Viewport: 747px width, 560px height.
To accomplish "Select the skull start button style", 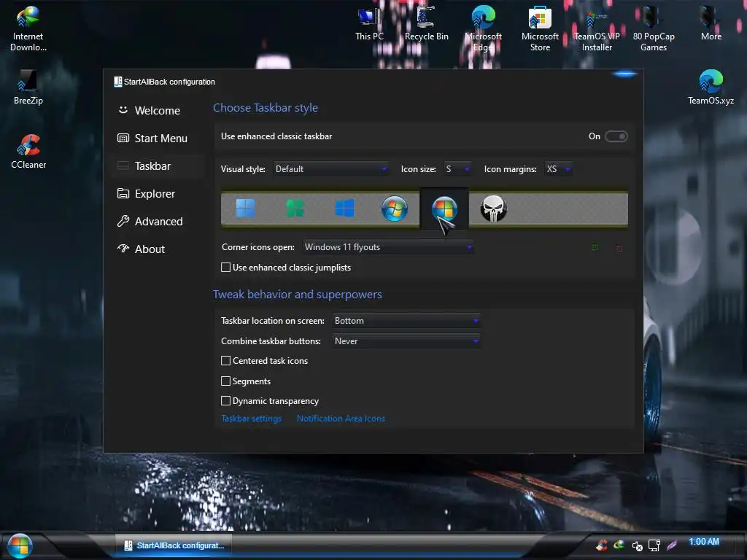I will [493, 209].
